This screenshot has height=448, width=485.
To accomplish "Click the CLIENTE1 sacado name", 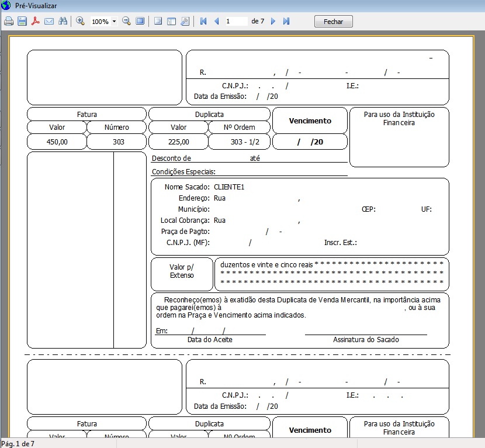I will coord(229,187).
